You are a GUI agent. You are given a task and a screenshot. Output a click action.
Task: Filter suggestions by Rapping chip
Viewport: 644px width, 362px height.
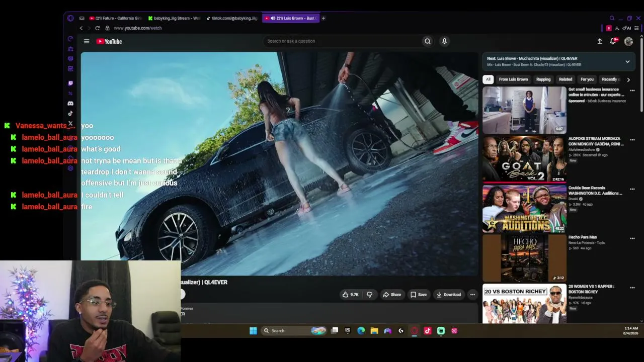(x=543, y=79)
